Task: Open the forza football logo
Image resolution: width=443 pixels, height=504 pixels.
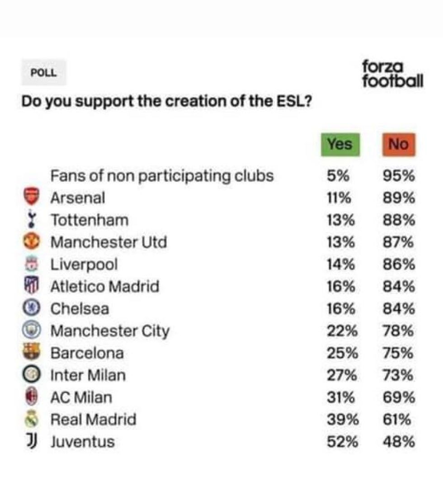Action: point(392,74)
